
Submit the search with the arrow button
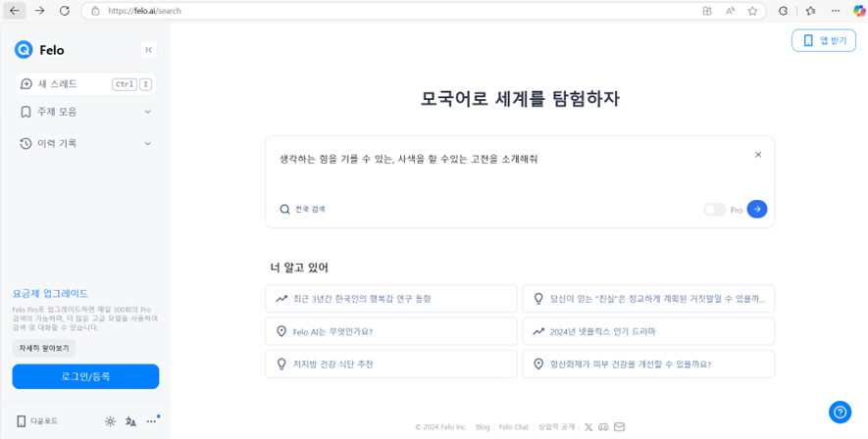757,209
